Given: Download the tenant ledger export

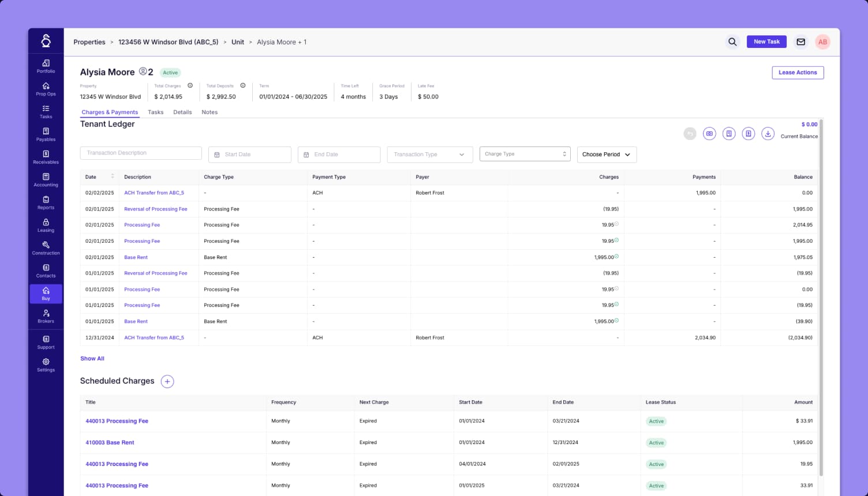Looking at the screenshot, I should pos(768,133).
